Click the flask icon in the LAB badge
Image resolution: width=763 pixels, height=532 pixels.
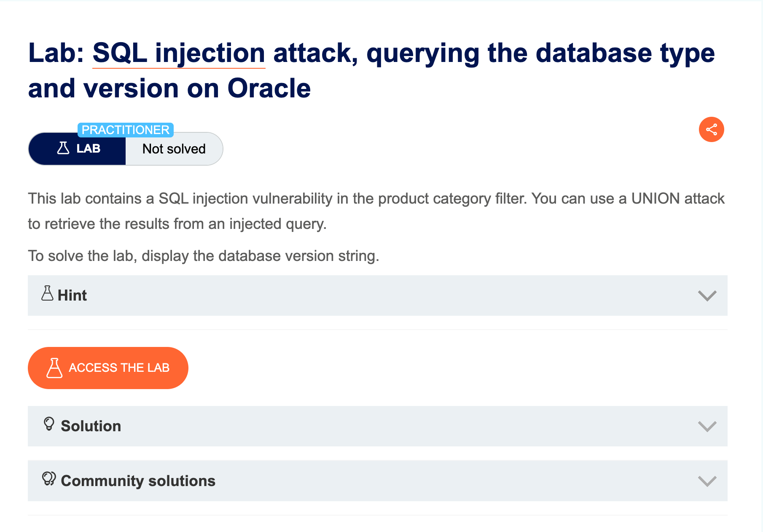[x=63, y=148]
